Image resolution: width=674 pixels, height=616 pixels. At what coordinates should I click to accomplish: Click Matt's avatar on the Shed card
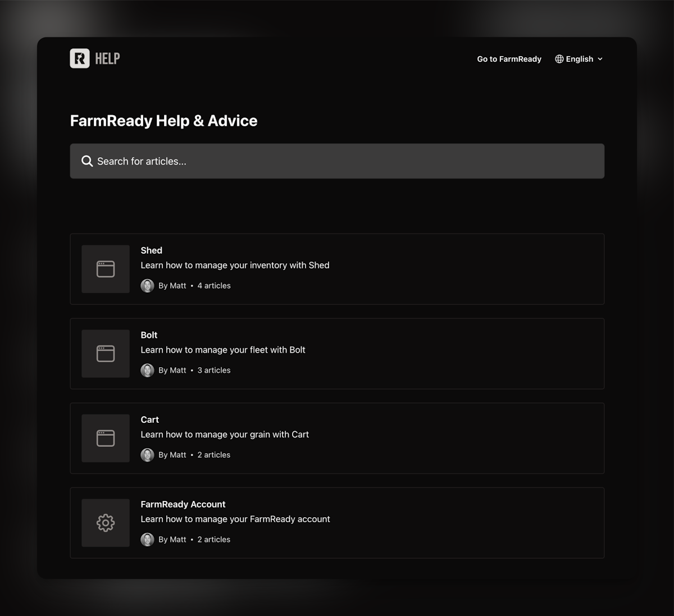[147, 285]
